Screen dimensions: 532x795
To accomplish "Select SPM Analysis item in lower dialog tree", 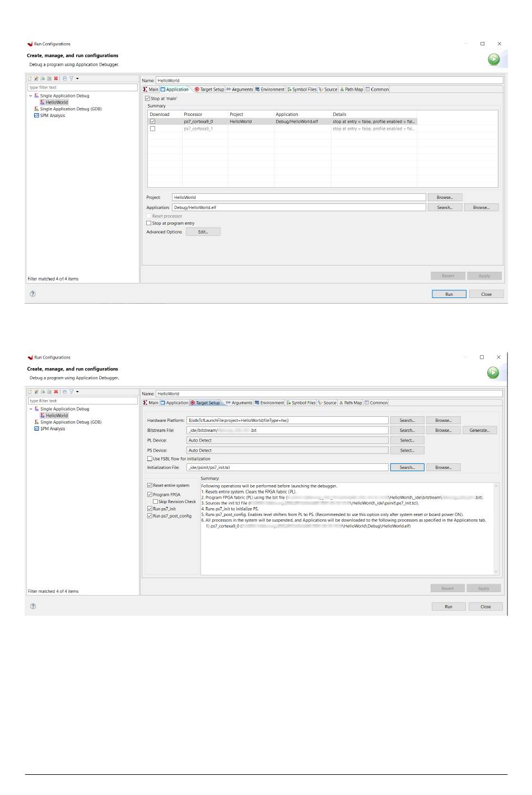I will (52, 429).
